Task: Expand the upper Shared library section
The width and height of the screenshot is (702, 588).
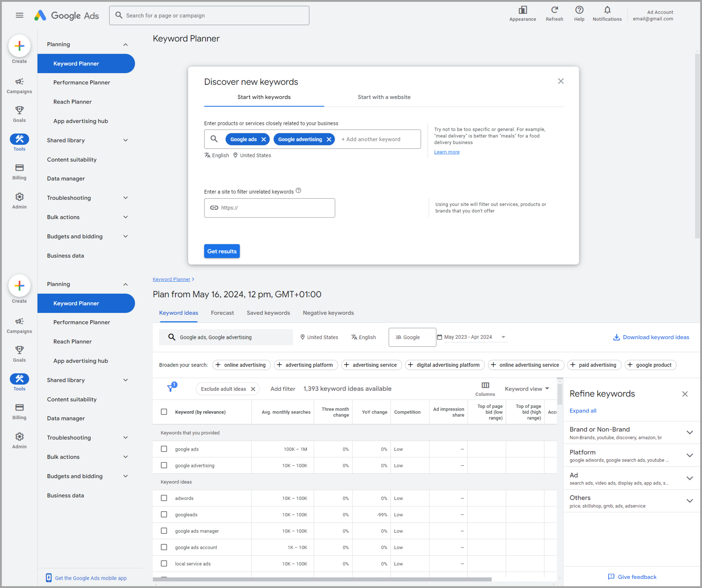Action: coord(125,140)
